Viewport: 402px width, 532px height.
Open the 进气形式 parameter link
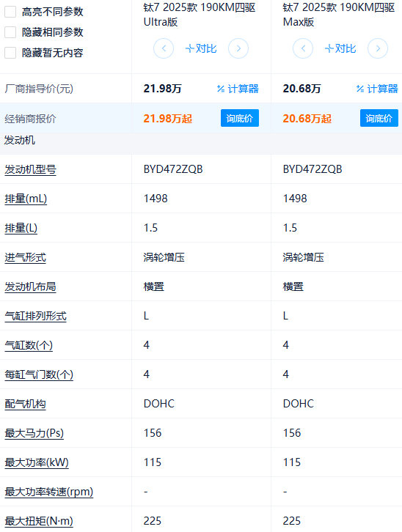coord(25,257)
